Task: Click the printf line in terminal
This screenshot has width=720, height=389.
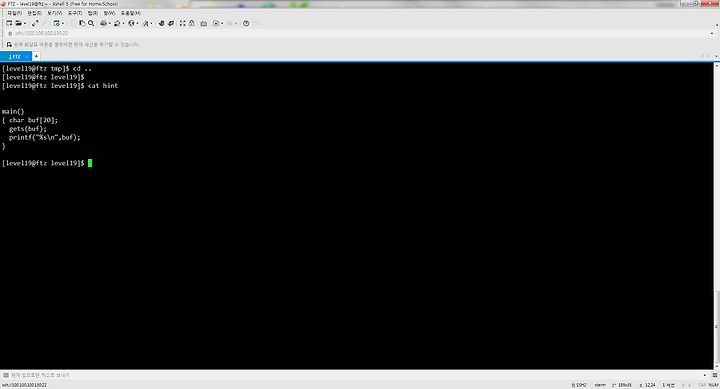Action: point(45,137)
